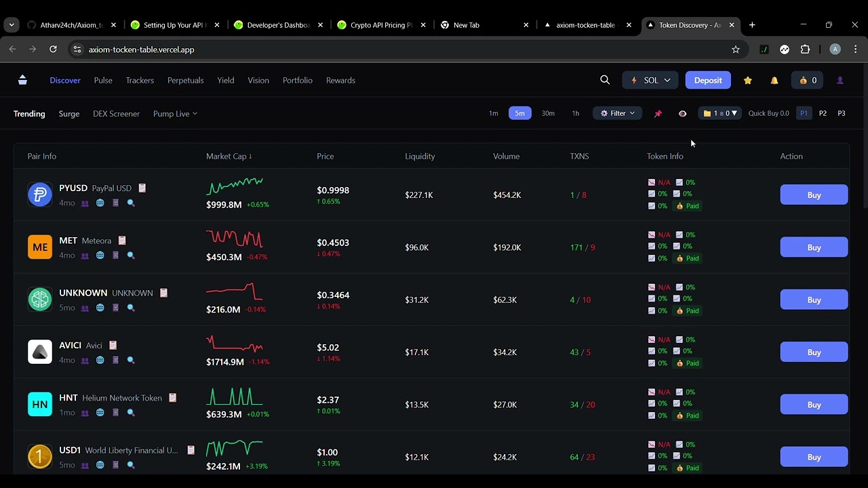
Task: Click AVICI row globe icon
Action: coord(100,360)
